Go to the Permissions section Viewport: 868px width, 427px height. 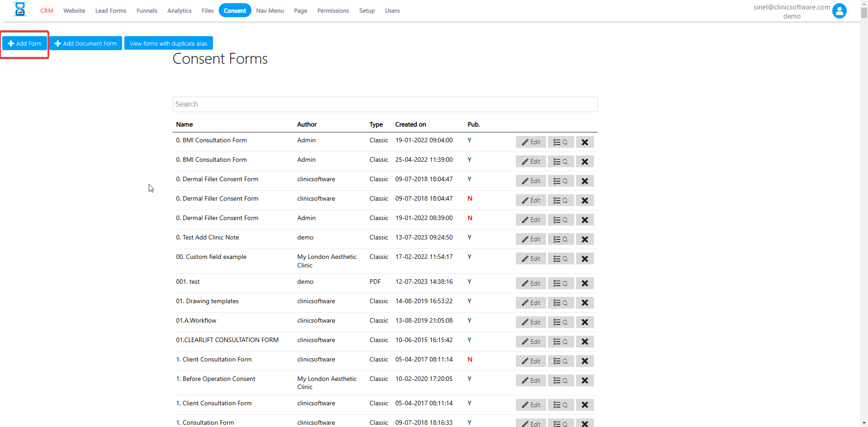point(333,11)
